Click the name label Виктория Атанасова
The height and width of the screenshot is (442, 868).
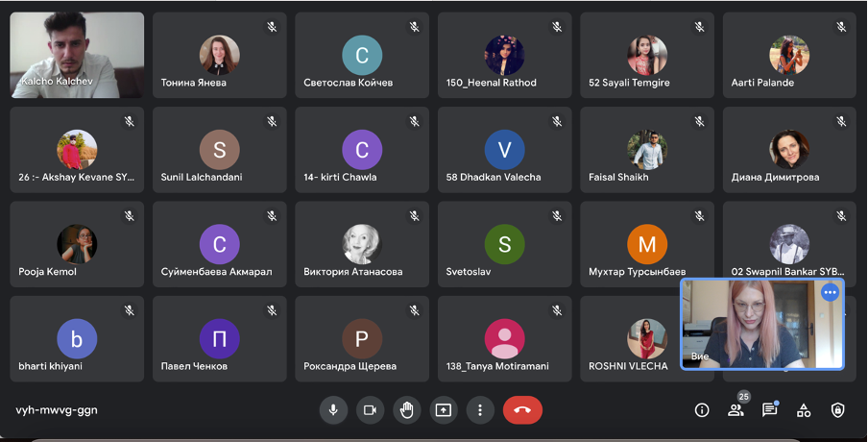[352, 272]
